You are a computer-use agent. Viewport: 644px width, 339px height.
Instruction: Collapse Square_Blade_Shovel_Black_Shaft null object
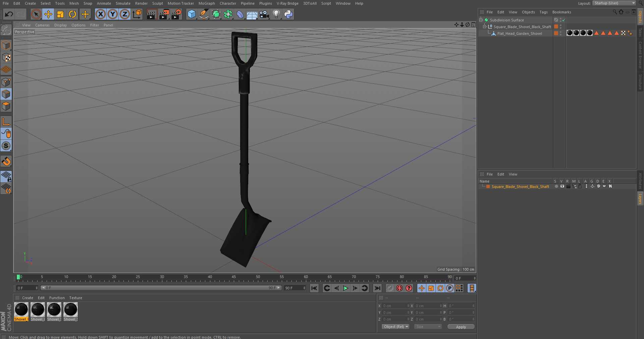tap(484, 26)
